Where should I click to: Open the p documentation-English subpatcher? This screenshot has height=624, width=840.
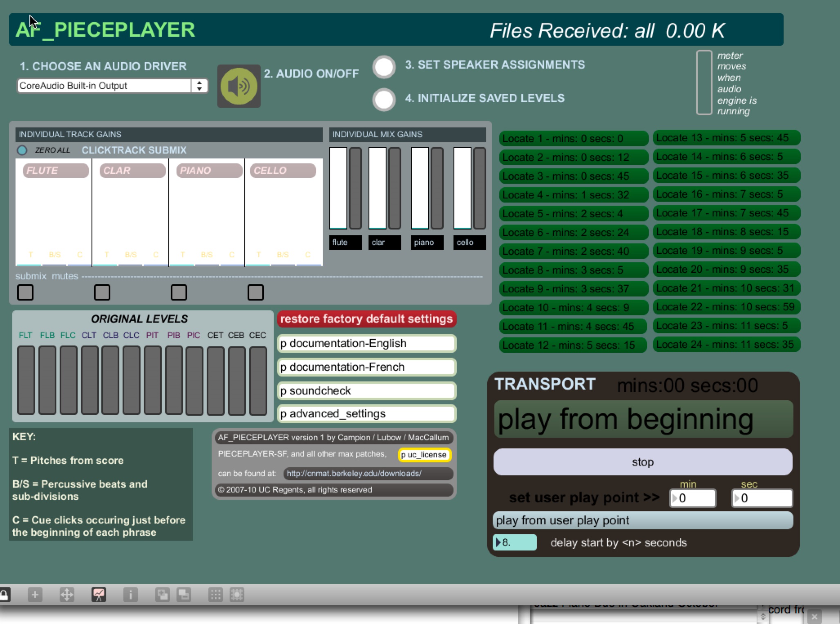click(x=366, y=343)
